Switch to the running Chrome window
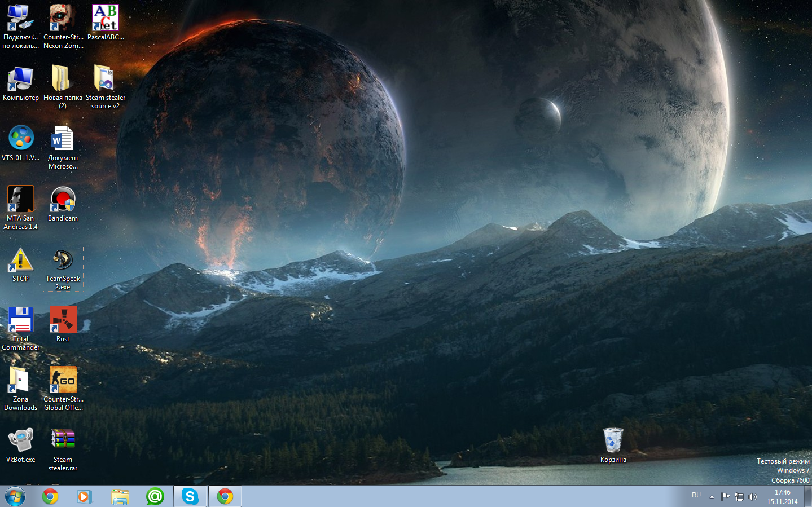The height and width of the screenshot is (507, 812). 225,496
